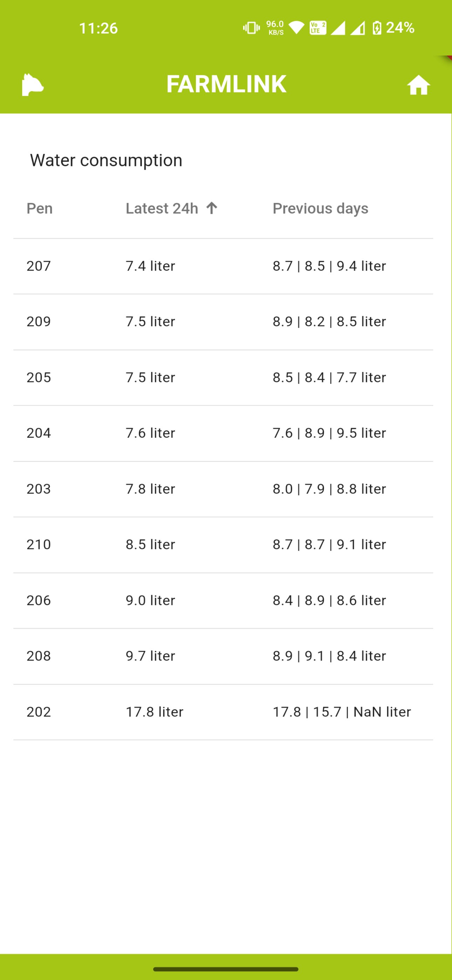Tap the battery status icon
Image resolution: width=452 pixels, height=980 pixels.
coord(377,28)
